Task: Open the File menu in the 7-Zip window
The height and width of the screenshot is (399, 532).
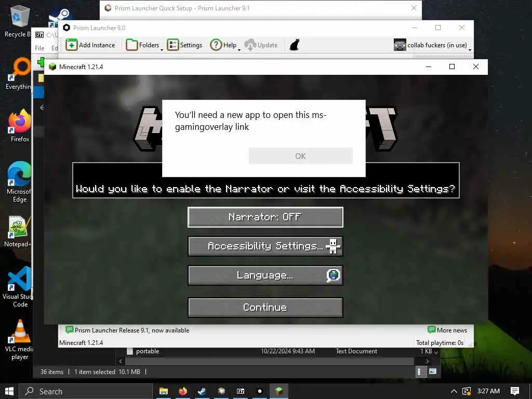Action: [x=39, y=48]
